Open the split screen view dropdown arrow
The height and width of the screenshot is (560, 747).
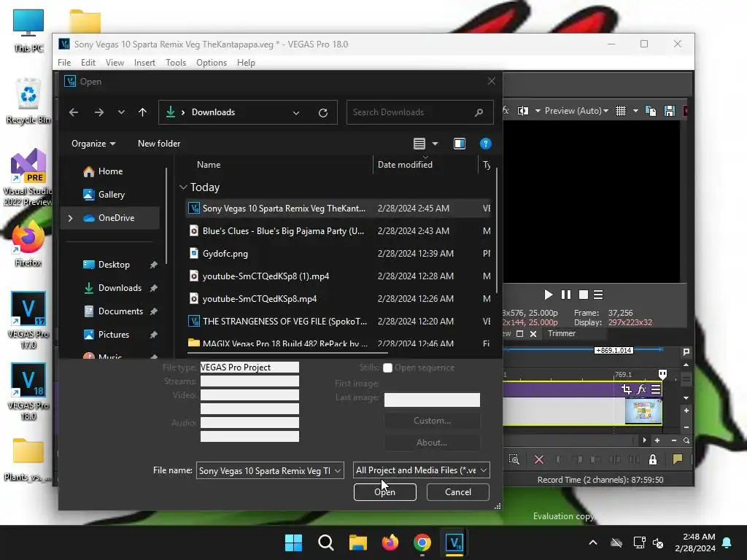pyautogui.click(x=538, y=111)
